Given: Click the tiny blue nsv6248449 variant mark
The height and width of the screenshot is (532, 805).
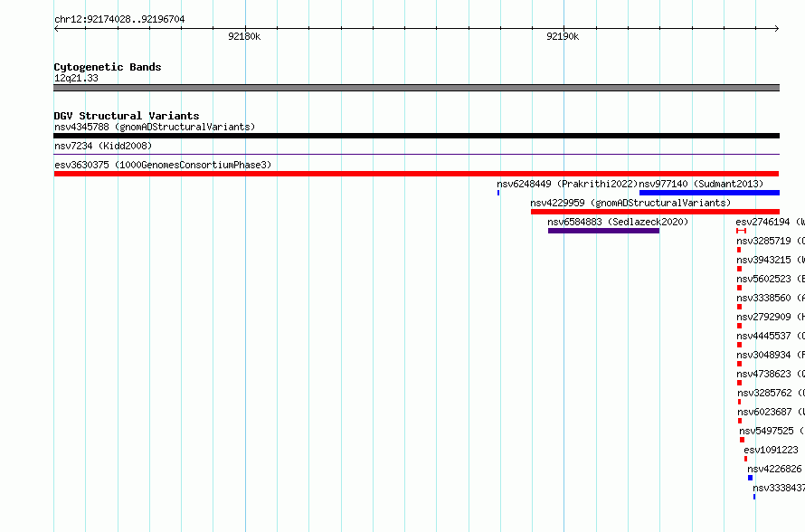Looking at the screenshot, I should [498, 193].
